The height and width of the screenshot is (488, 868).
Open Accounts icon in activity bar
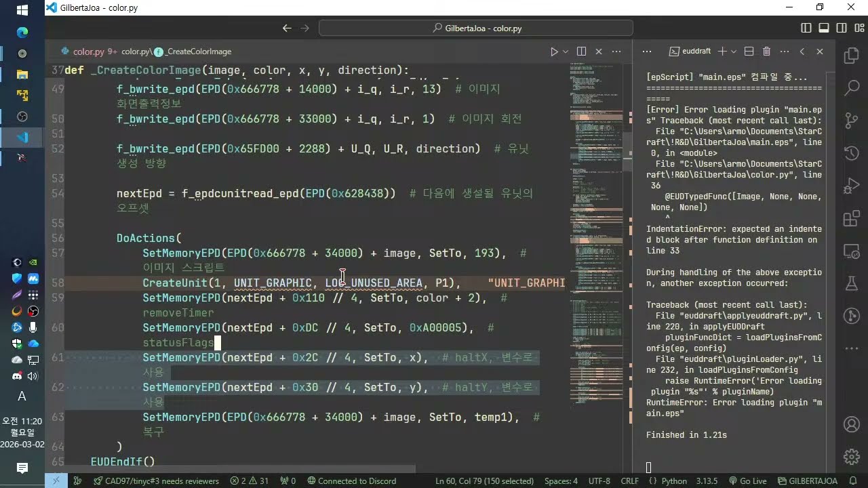tap(851, 425)
